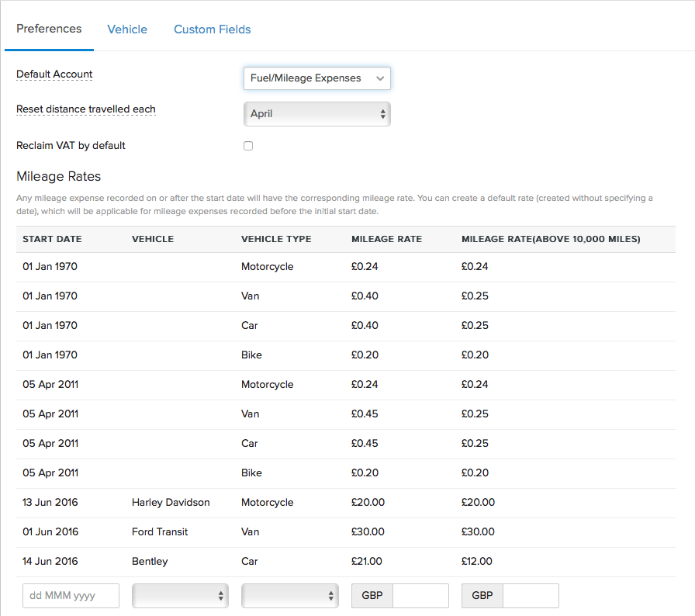Expand the reset month April dropdown
695x616 pixels.
pos(316,114)
